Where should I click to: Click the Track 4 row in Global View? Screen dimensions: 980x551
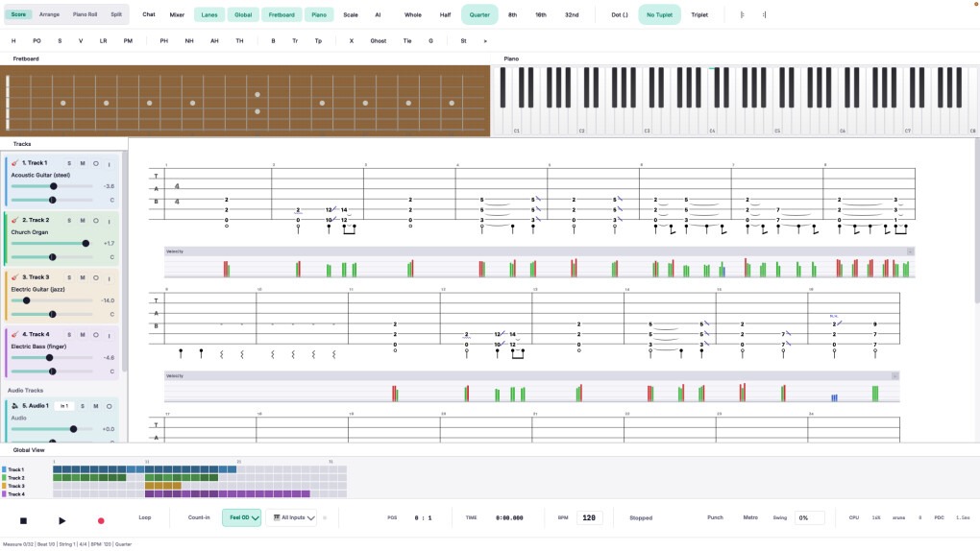click(174, 494)
